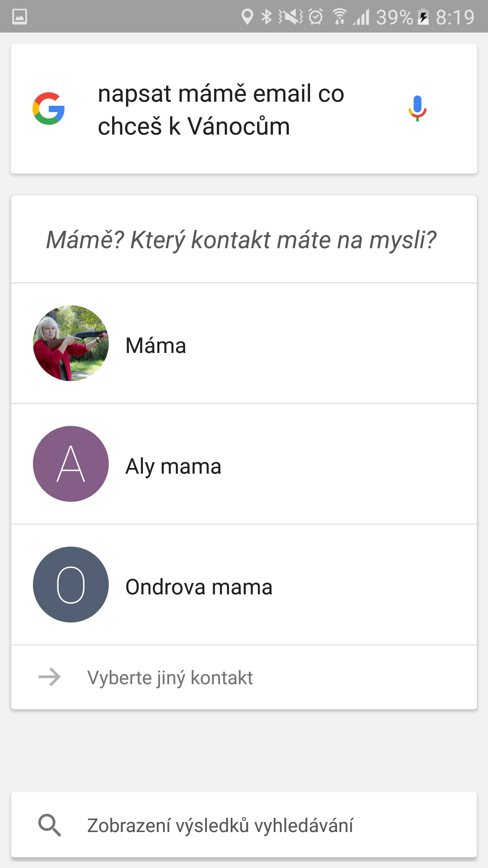This screenshot has width=488, height=868.
Task: Tap the Bluetooth status icon
Action: click(x=266, y=17)
